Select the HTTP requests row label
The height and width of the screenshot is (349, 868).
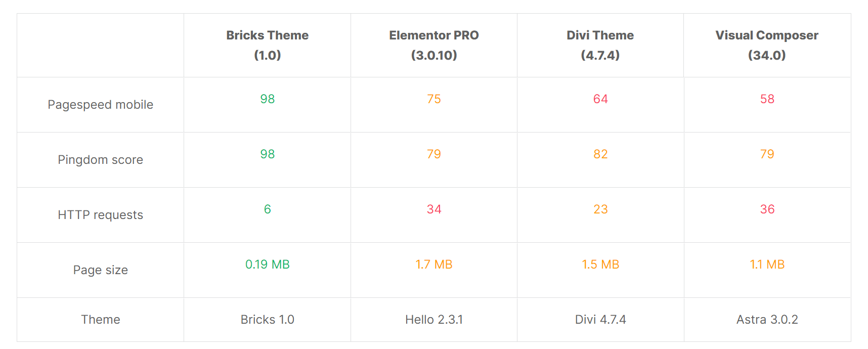pos(100,215)
